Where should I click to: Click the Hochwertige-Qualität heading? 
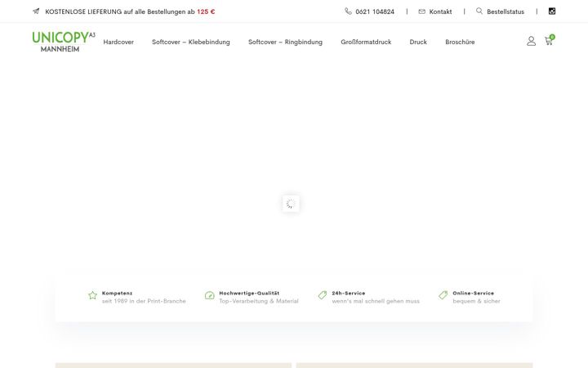[x=249, y=293]
